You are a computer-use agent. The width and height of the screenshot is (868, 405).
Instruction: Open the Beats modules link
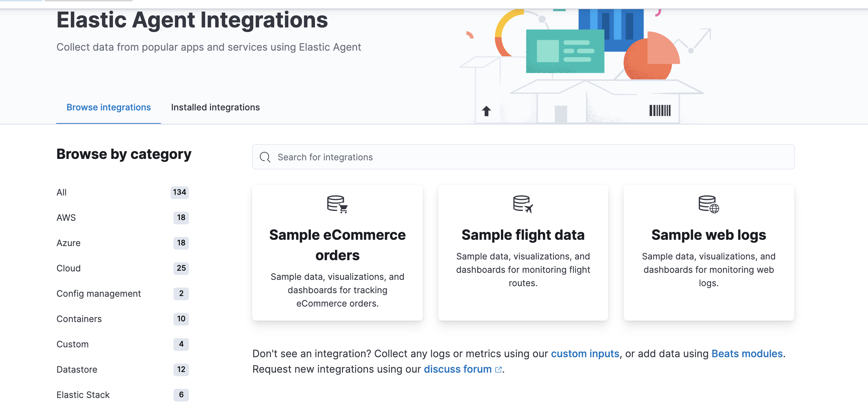[747, 354]
